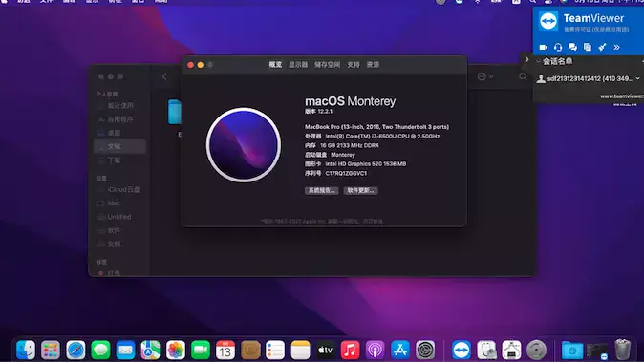The image size is (644, 362).
Task: Open the www.teamviewer link
Action: pos(622,96)
